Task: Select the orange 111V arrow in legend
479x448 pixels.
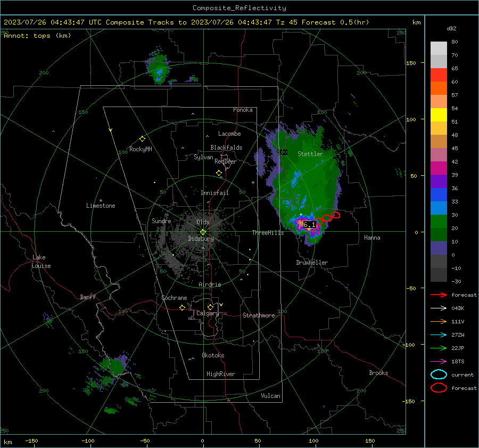Action: 439,321
